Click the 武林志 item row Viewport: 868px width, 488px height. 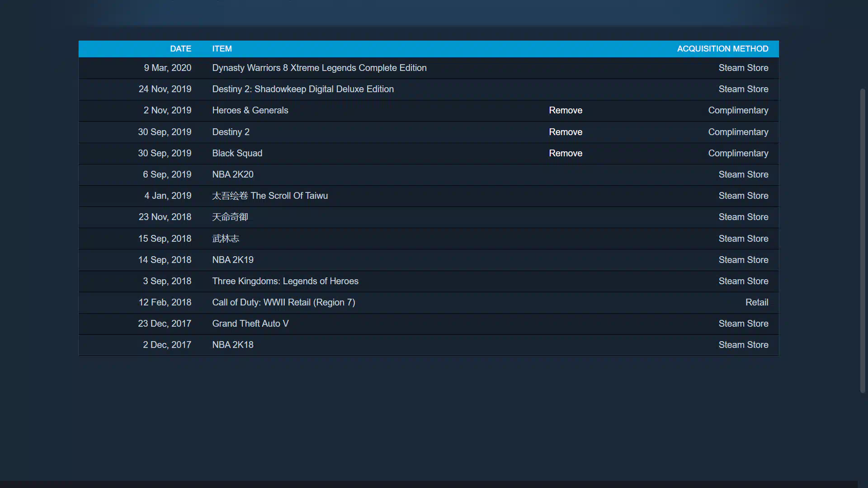(226, 239)
